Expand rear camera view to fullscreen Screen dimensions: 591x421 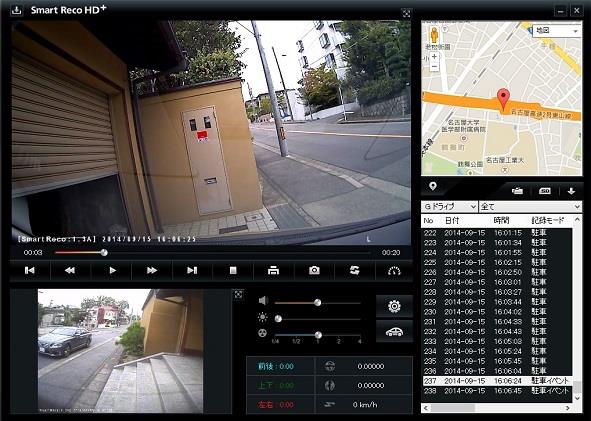click(238, 294)
